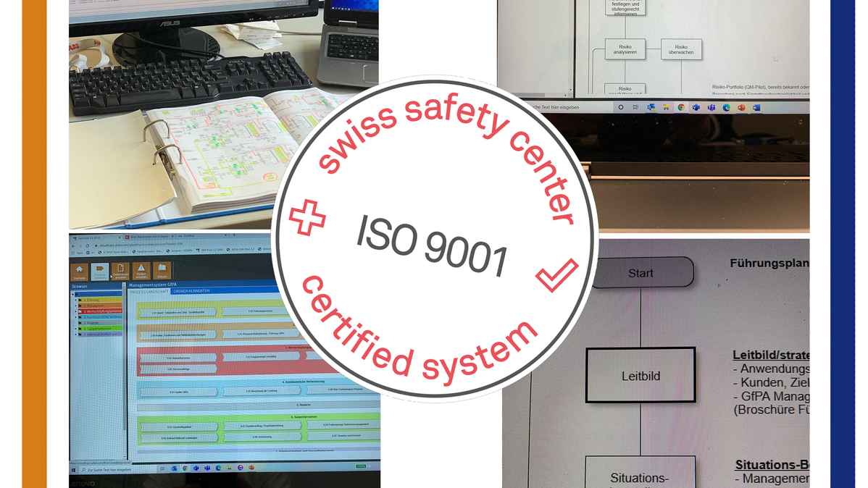Open the Glossar book icon
Screen dimensions: 868x488
click(162, 272)
